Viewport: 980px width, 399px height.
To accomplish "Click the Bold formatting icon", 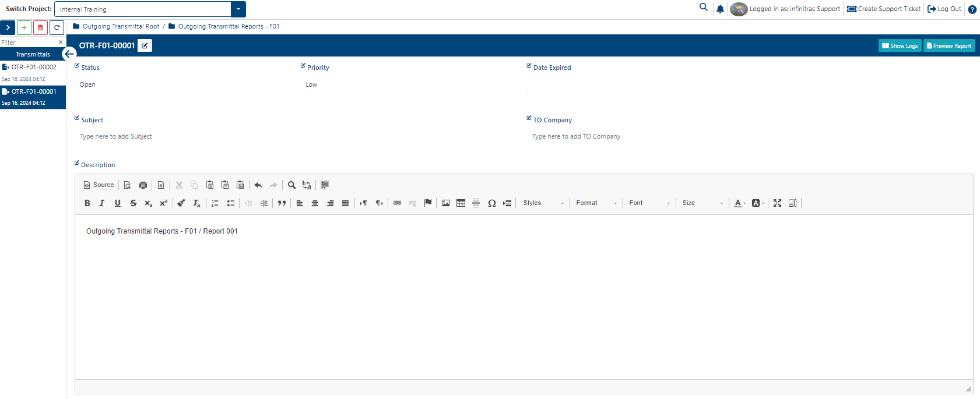I will coord(87,203).
